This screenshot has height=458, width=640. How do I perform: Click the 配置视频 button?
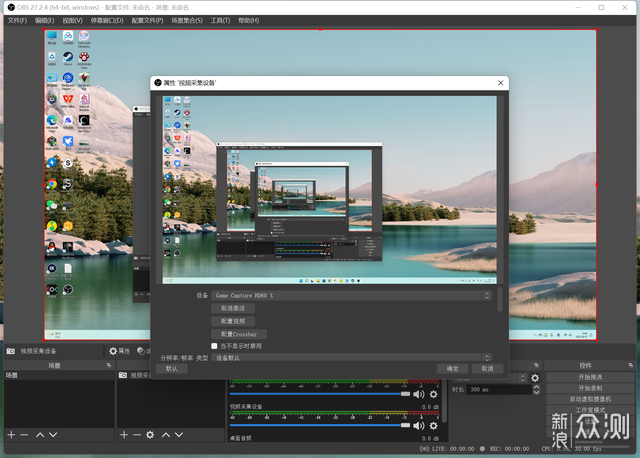coord(233,321)
